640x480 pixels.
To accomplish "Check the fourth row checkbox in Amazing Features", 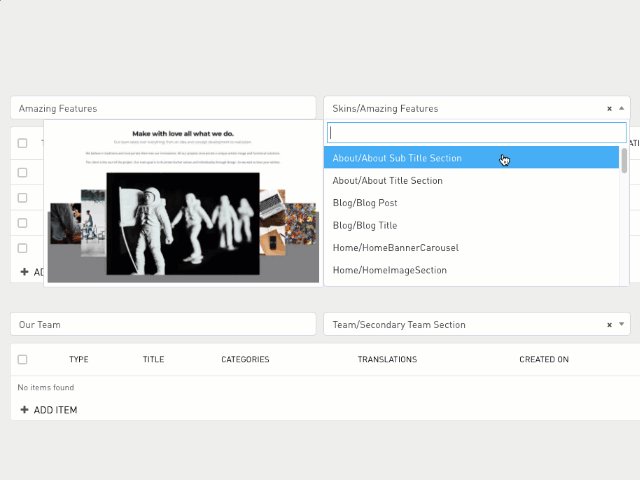I will click(22, 249).
